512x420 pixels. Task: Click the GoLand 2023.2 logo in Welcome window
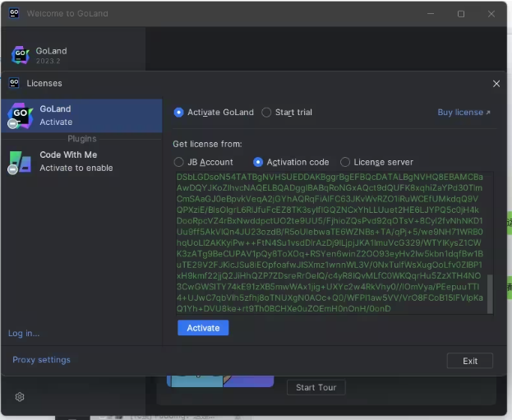[21, 55]
